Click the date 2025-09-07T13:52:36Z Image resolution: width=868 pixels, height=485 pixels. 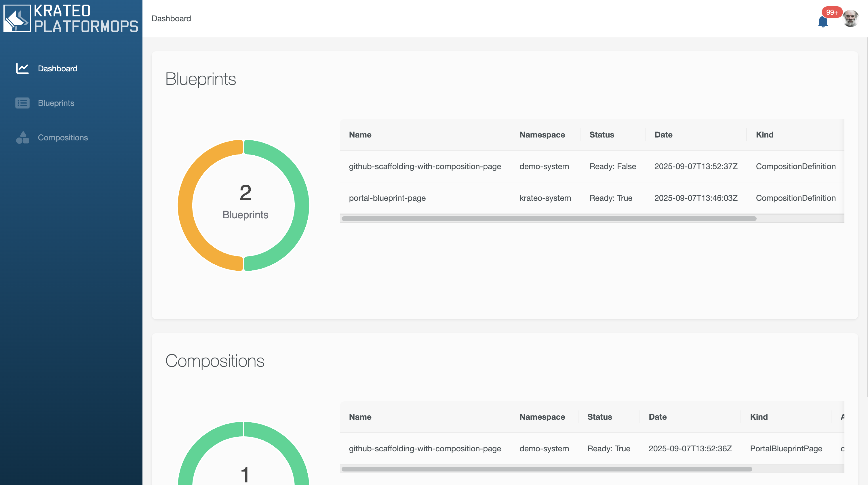point(690,449)
